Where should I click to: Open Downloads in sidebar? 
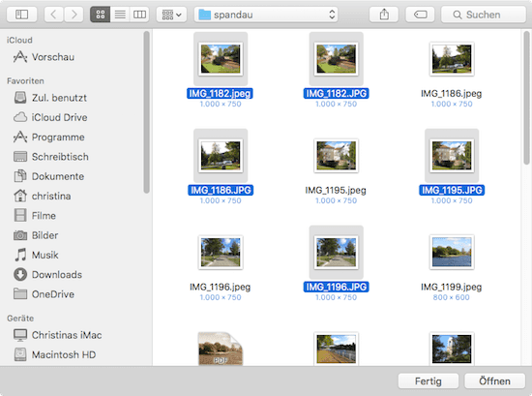pos(47,275)
